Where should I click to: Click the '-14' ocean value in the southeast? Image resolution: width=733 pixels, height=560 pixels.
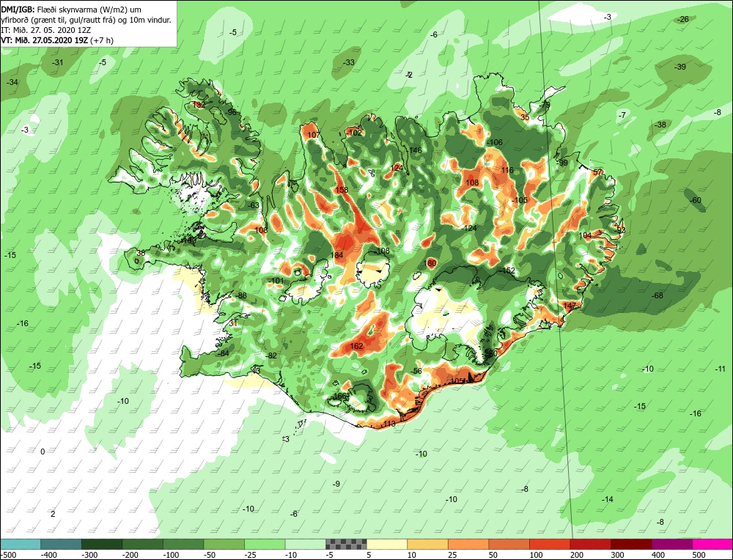[607, 499]
